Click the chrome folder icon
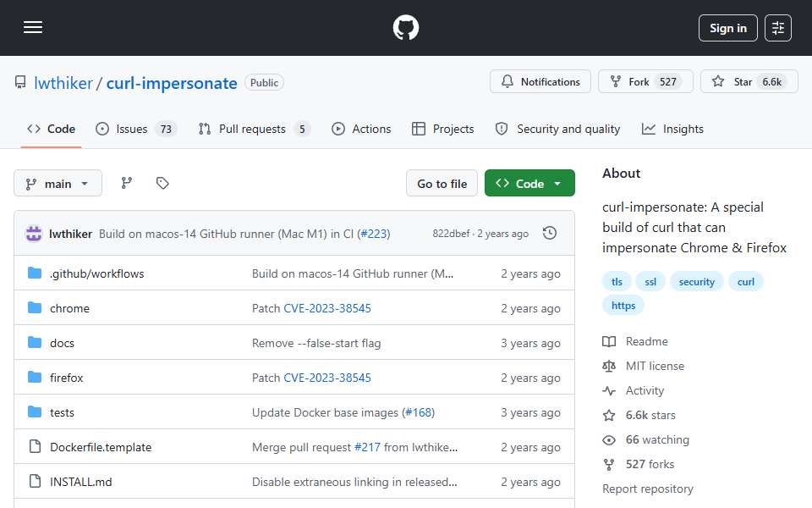 click(x=35, y=308)
